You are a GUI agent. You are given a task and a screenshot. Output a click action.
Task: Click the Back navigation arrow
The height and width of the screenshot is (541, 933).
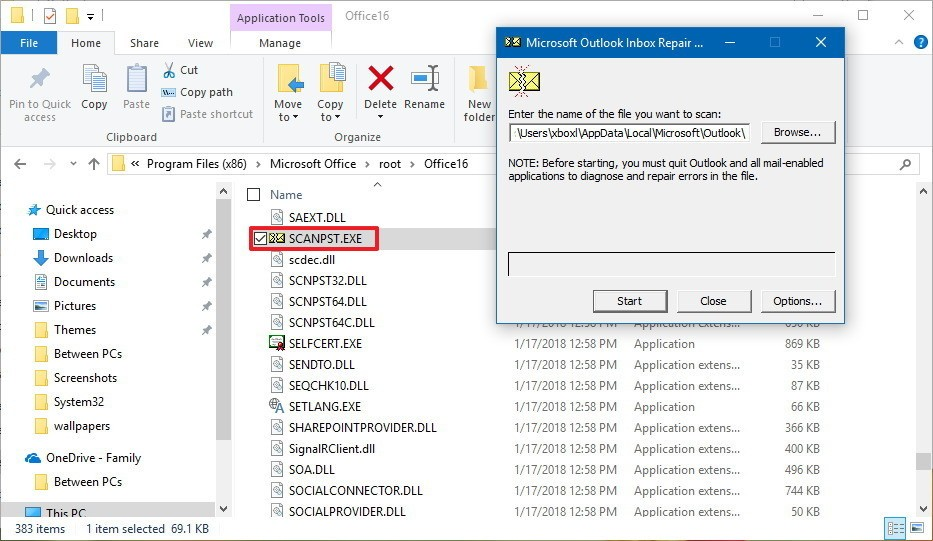tap(20, 164)
